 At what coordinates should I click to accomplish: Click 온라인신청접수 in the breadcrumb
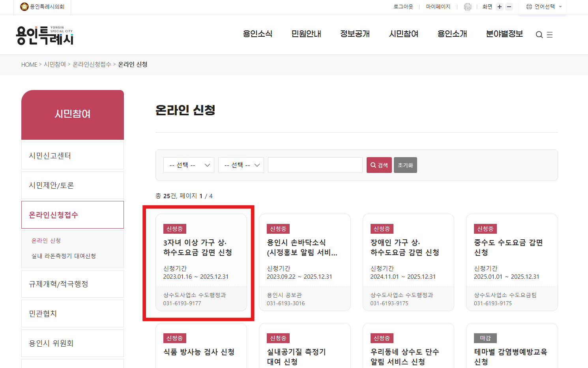92,64
